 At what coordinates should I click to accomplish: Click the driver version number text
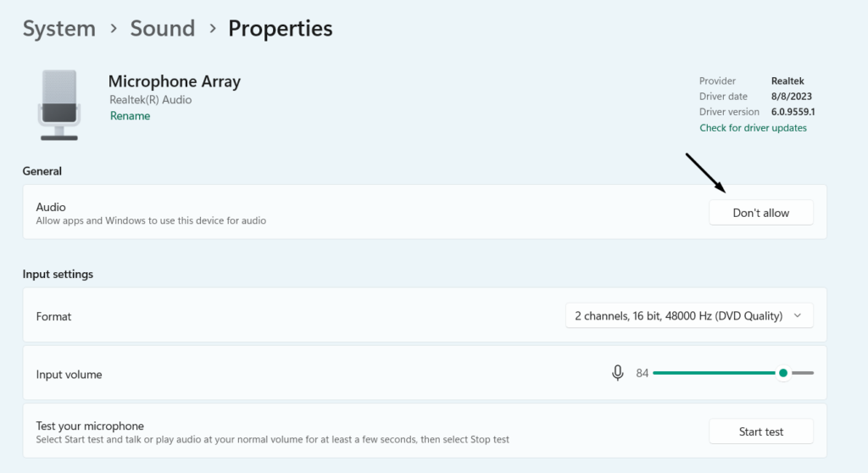point(793,112)
